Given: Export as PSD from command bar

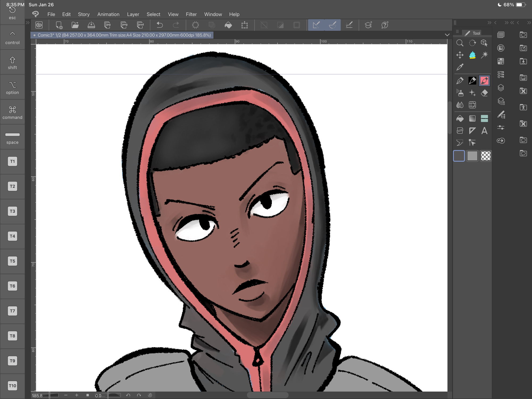Looking at the screenshot, I should (x=140, y=25).
